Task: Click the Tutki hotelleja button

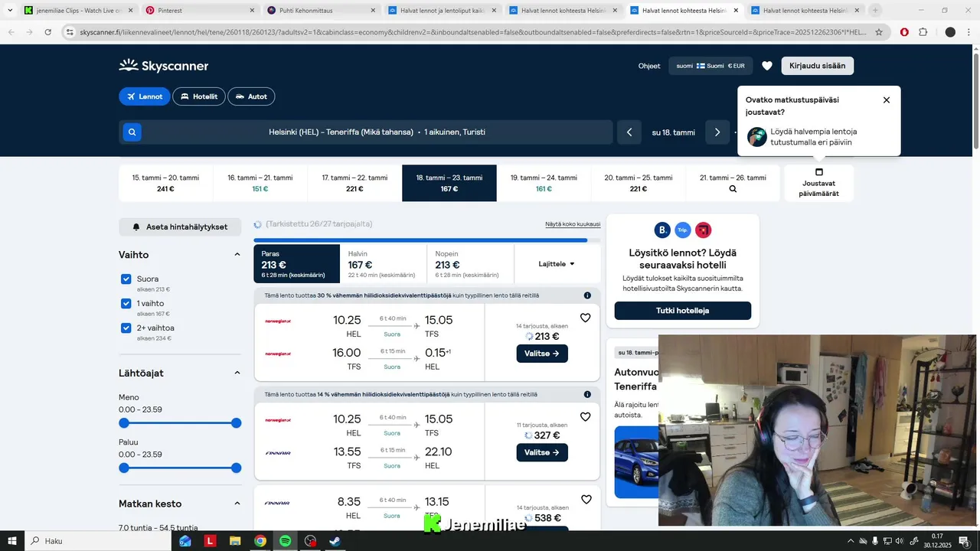Action: (682, 311)
